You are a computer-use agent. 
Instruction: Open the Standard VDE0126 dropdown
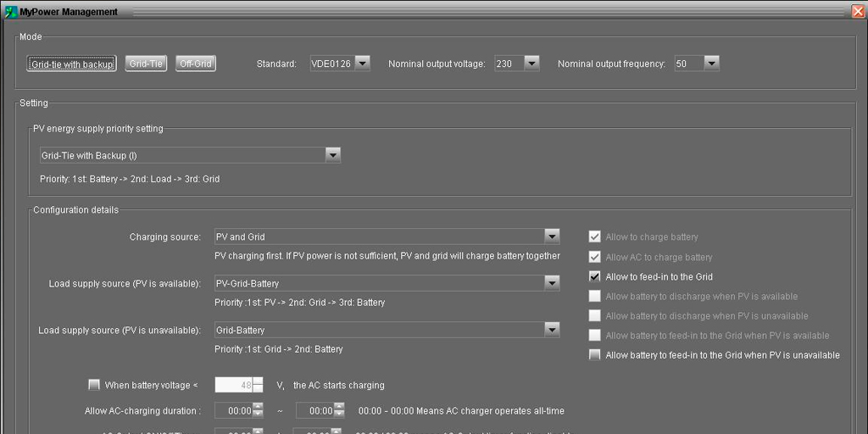[362, 64]
